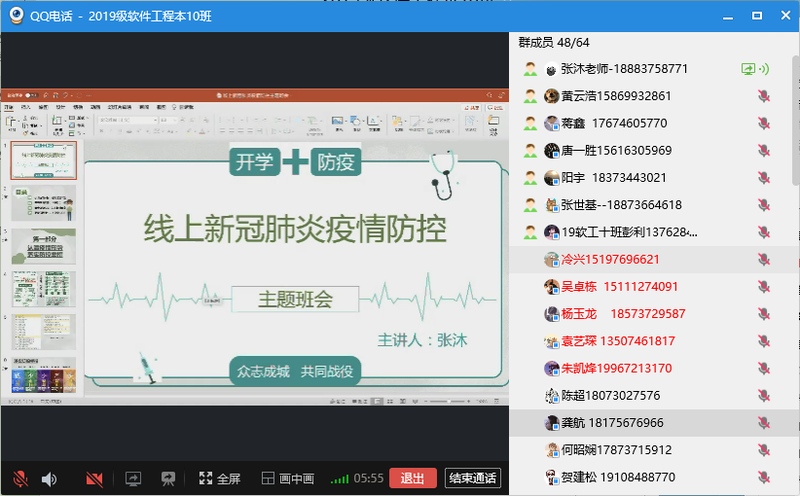
Task: Click mic-muted icon next to 冷兴
Action: tap(764, 259)
